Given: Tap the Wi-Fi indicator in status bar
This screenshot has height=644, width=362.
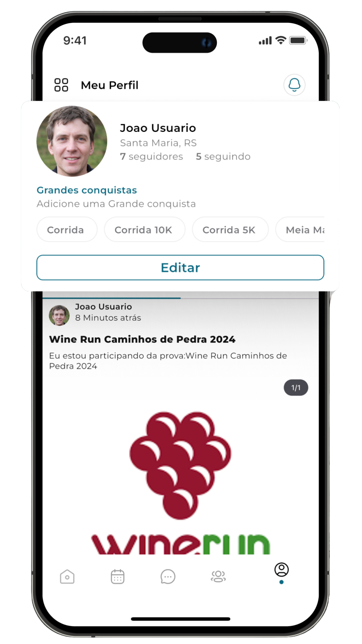Looking at the screenshot, I should click(281, 40).
